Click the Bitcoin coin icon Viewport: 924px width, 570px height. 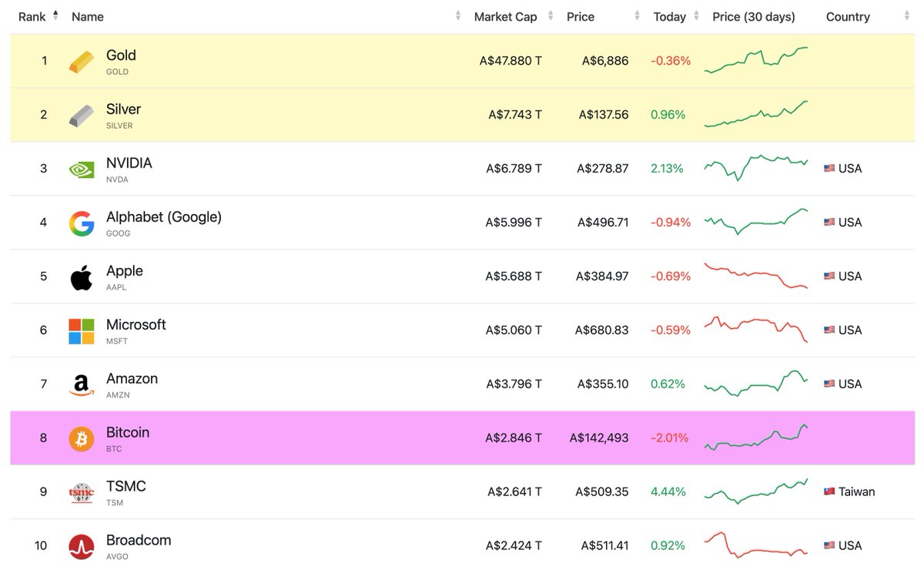click(x=81, y=438)
